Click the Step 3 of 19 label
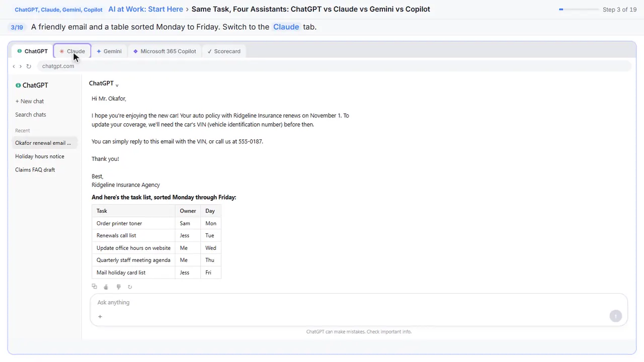644x362 pixels. [619, 10]
